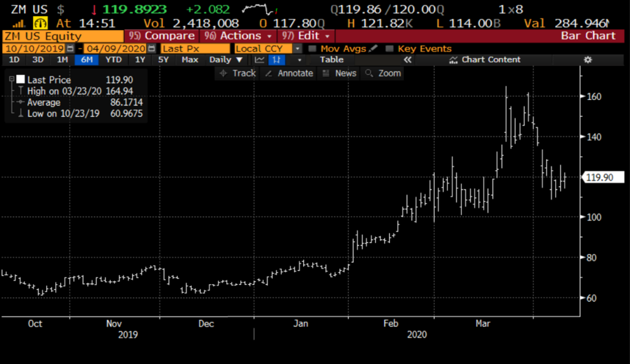
Task: Enable the Mov Avgs checkbox
Action: tap(312, 48)
